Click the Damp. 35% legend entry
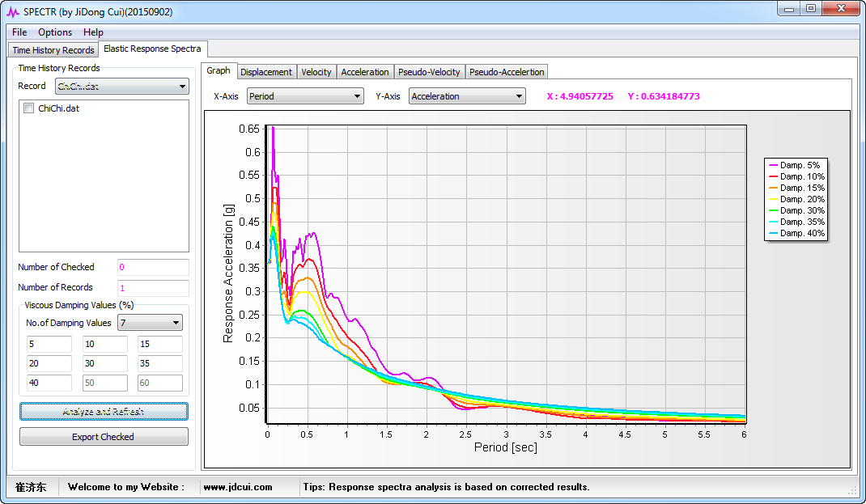866x504 pixels. click(x=796, y=222)
